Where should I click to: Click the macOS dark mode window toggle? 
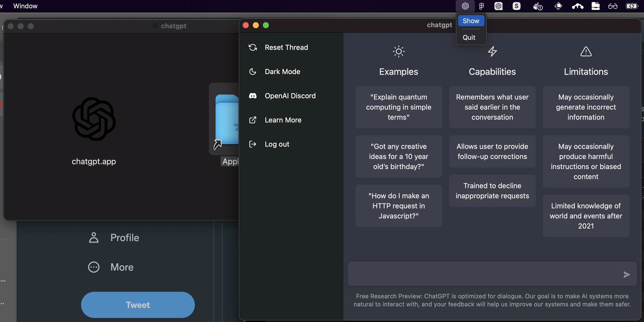click(282, 71)
